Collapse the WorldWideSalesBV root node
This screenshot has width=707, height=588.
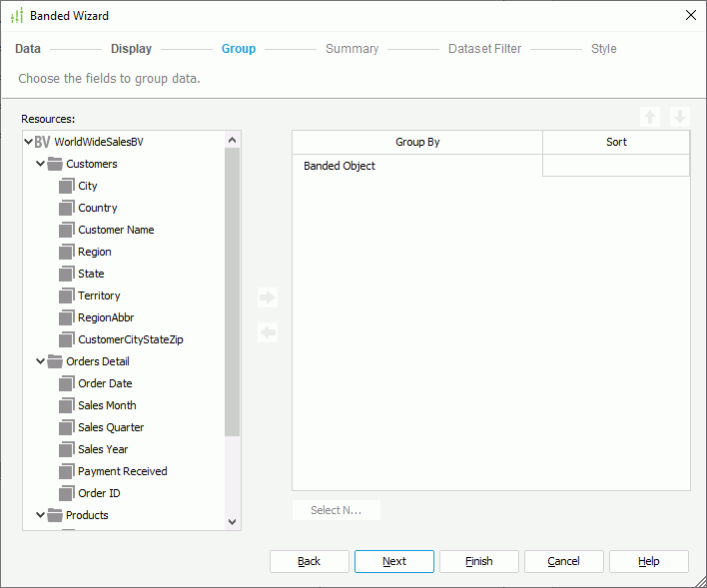click(28, 142)
